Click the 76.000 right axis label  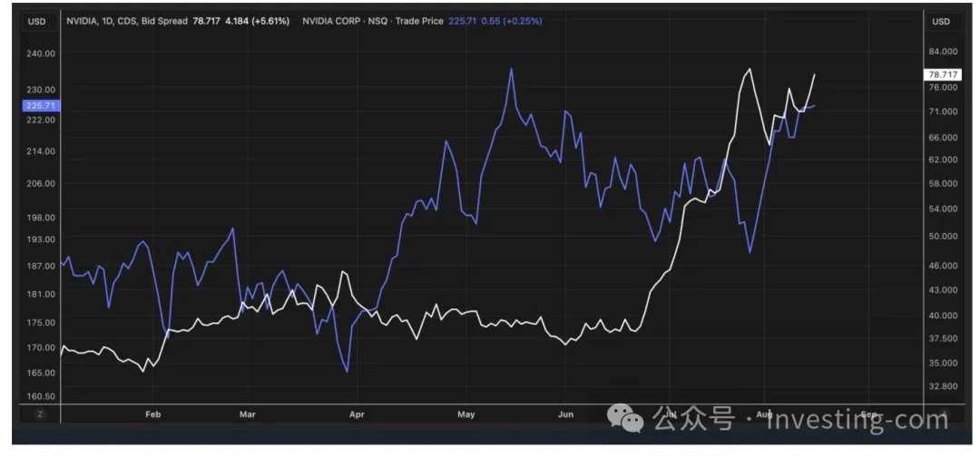(944, 87)
